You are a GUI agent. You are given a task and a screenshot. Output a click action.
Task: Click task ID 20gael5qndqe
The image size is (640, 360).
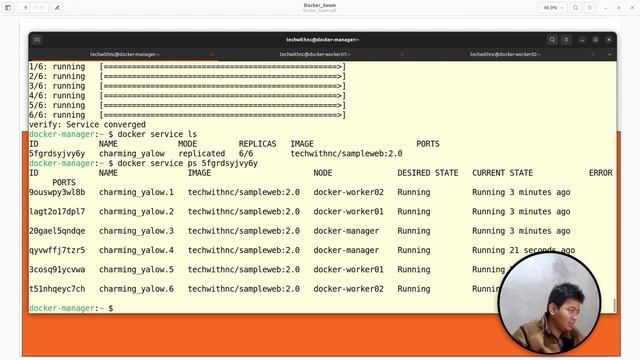coord(57,231)
